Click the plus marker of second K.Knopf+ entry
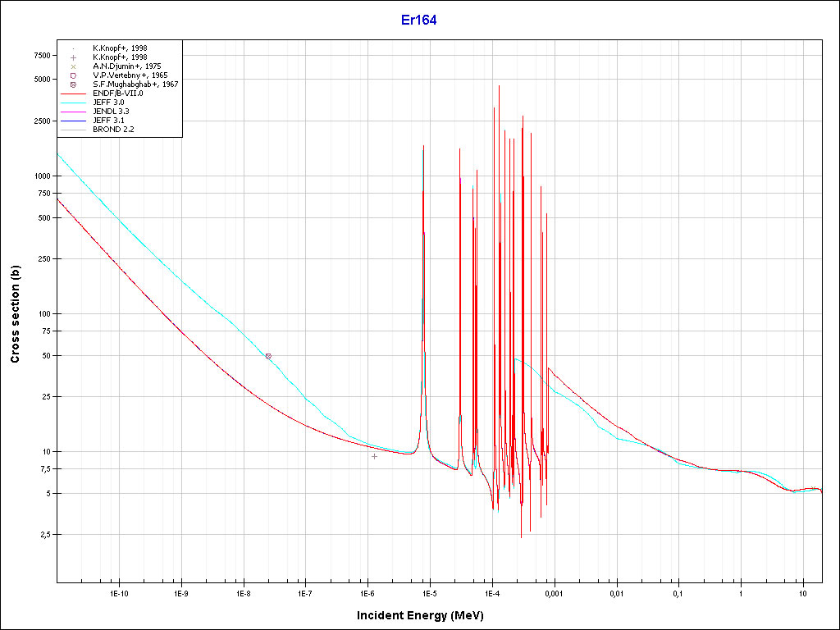The image size is (840, 630). pos(74,57)
